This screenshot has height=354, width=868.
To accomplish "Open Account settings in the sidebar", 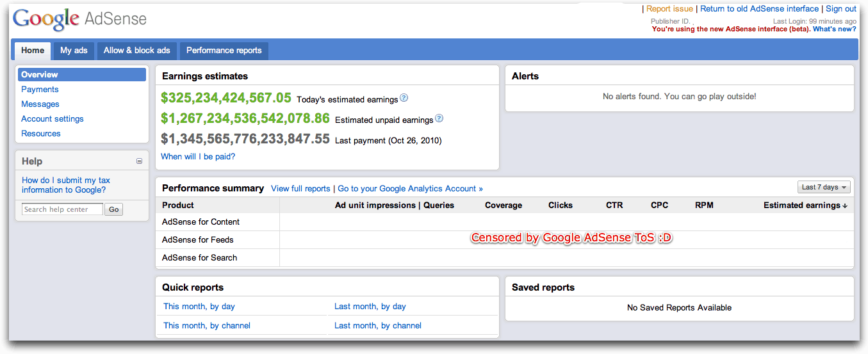I will click(53, 119).
